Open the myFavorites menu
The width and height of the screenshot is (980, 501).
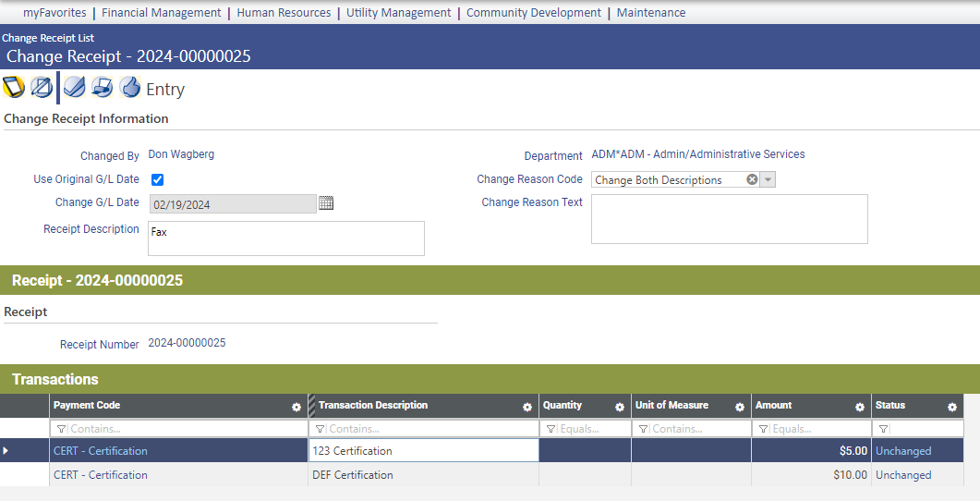click(x=54, y=13)
